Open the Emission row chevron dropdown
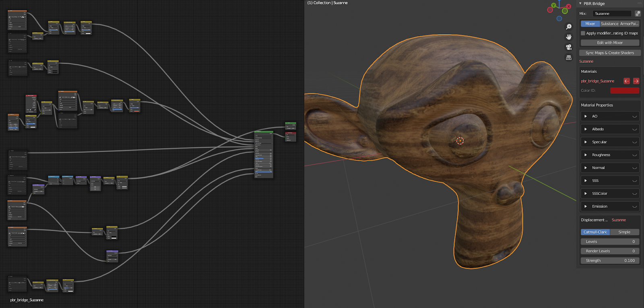Viewport: 644px width, 308px height. point(635,207)
